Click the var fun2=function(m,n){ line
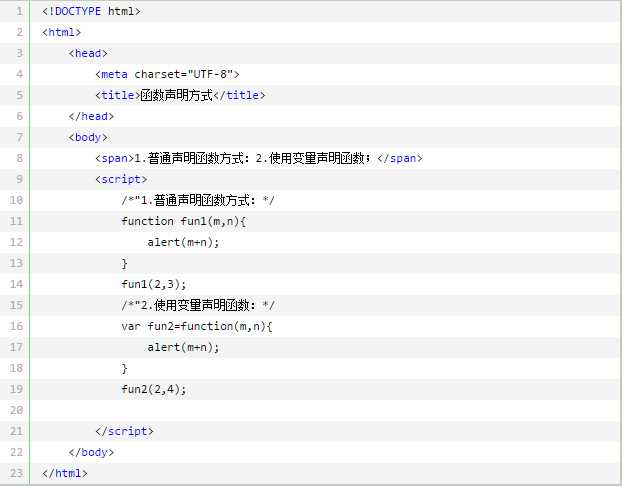Screen dimensions: 622x486 tap(197, 326)
